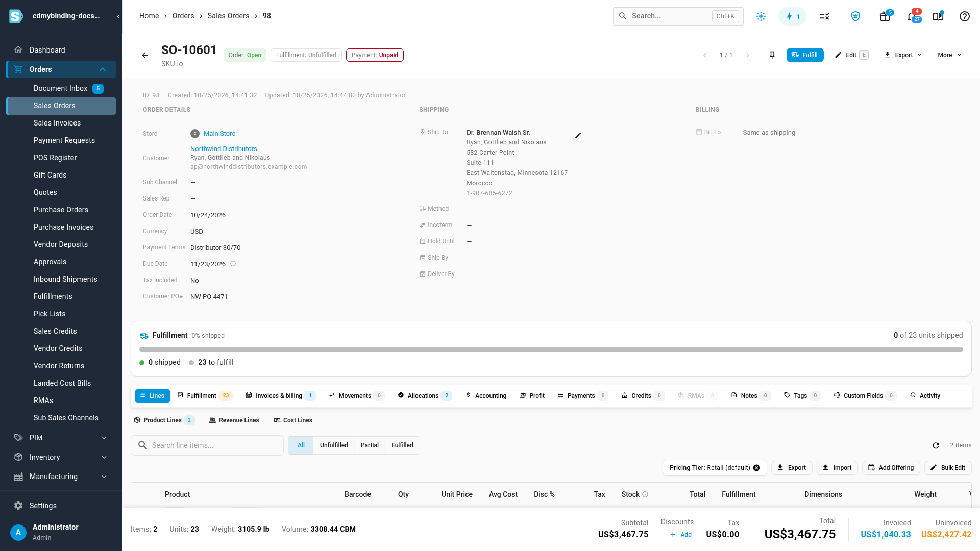Edit the Ship To address pencil
Viewport: 980px width, 551px height.
click(x=578, y=136)
